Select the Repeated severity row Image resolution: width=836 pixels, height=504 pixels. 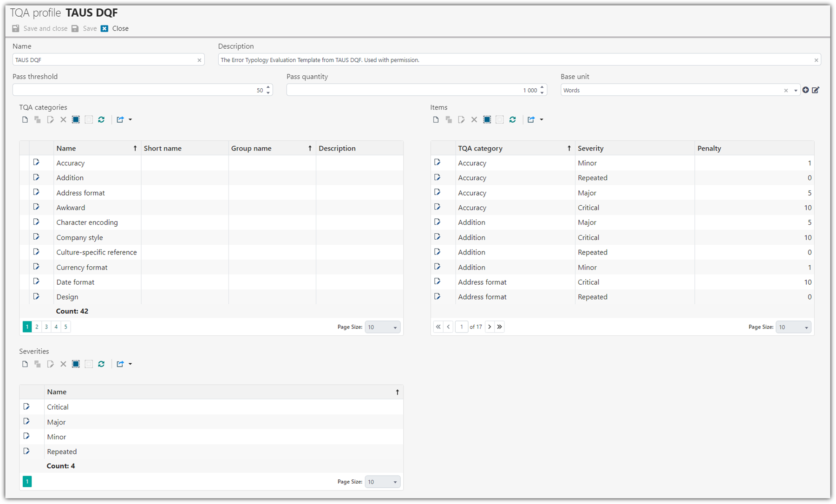[x=211, y=452]
